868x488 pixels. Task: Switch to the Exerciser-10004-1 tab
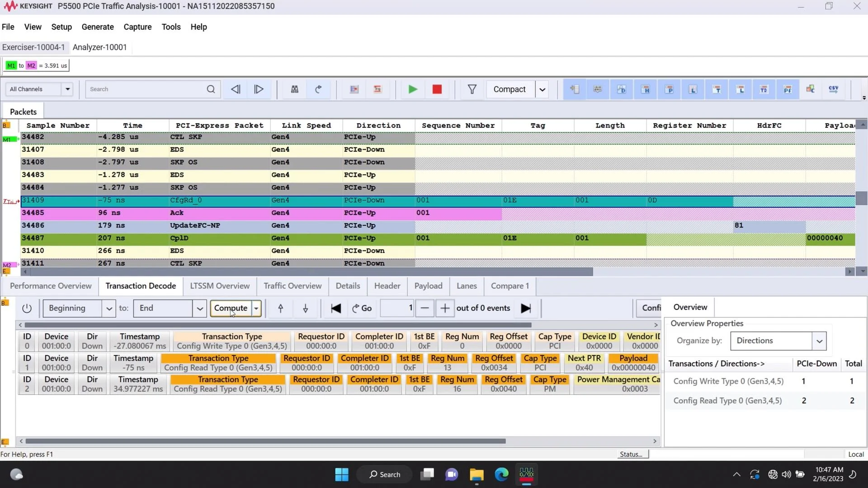pos(33,47)
